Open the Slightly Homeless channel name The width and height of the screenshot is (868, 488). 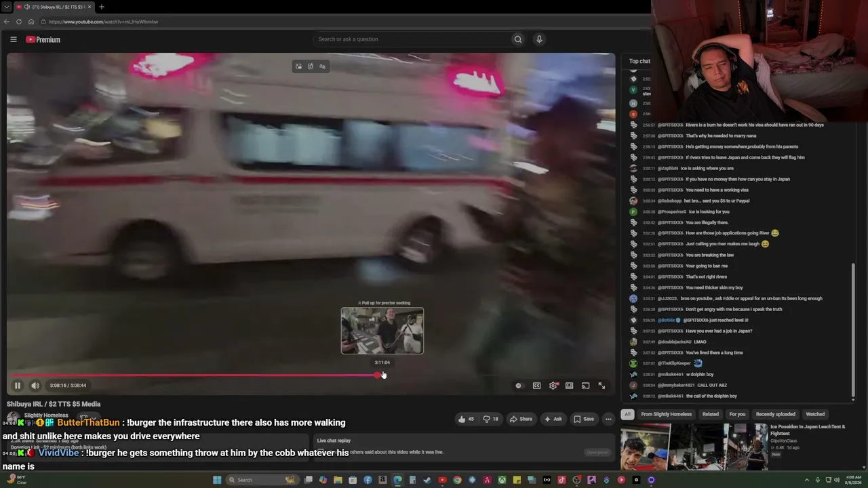46,415
